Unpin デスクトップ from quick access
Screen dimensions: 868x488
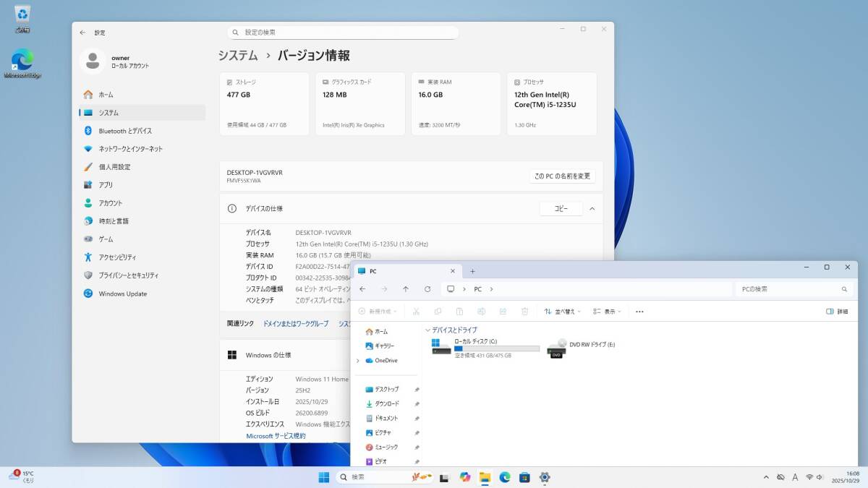(417, 389)
